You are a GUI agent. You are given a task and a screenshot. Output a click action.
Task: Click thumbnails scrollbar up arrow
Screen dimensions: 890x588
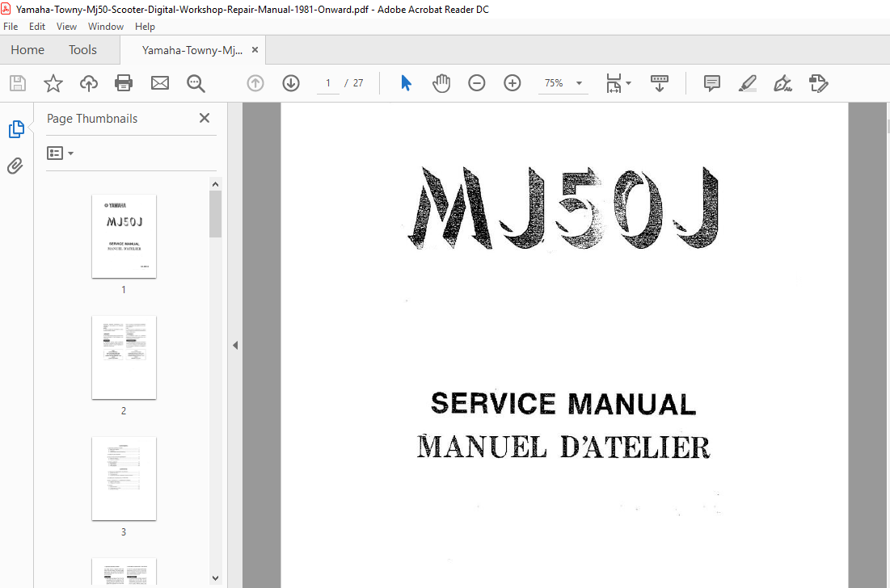(215, 184)
